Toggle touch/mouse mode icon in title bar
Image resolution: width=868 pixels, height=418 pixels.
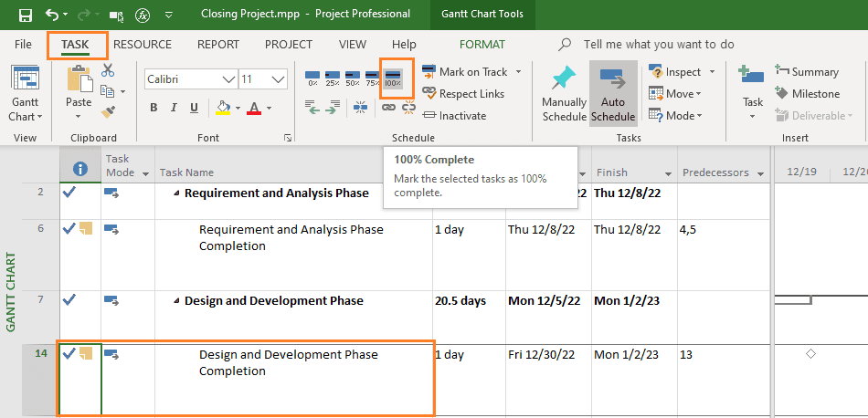(117, 15)
